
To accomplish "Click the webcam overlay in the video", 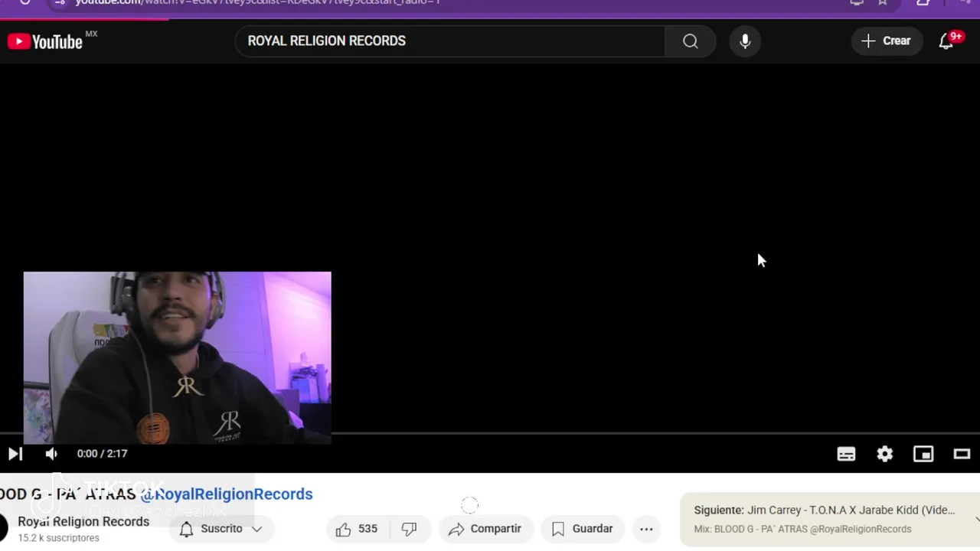I will pyautogui.click(x=178, y=357).
